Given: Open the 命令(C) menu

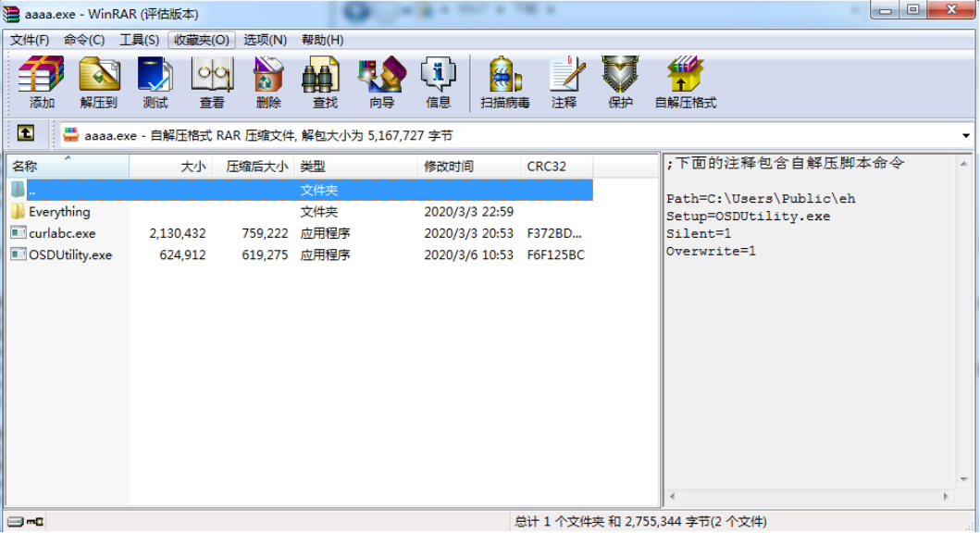Looking at the screenshot, I should [84, 40].
